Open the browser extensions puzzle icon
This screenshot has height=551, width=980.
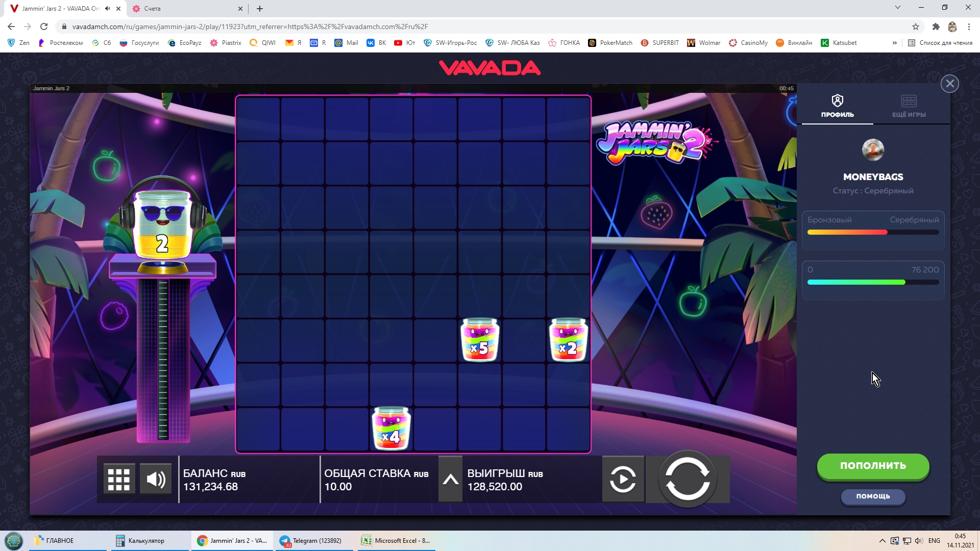pos(936,27)
